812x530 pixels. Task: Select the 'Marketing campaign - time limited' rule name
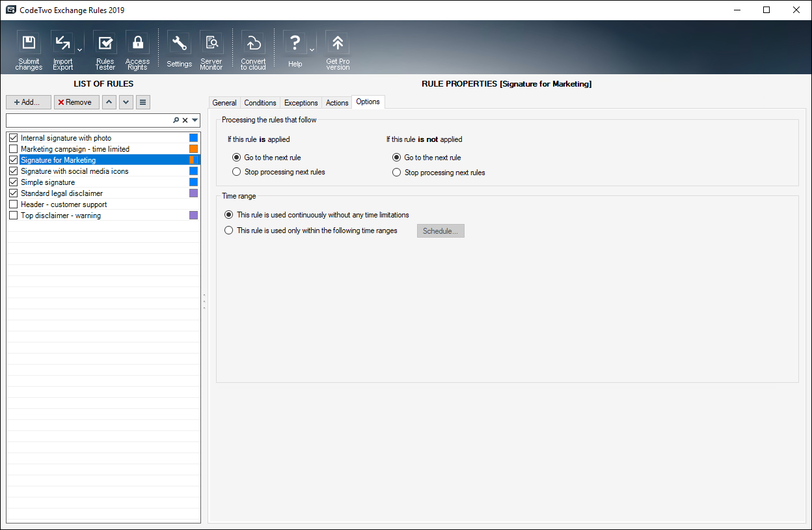(x=75, y=149)
